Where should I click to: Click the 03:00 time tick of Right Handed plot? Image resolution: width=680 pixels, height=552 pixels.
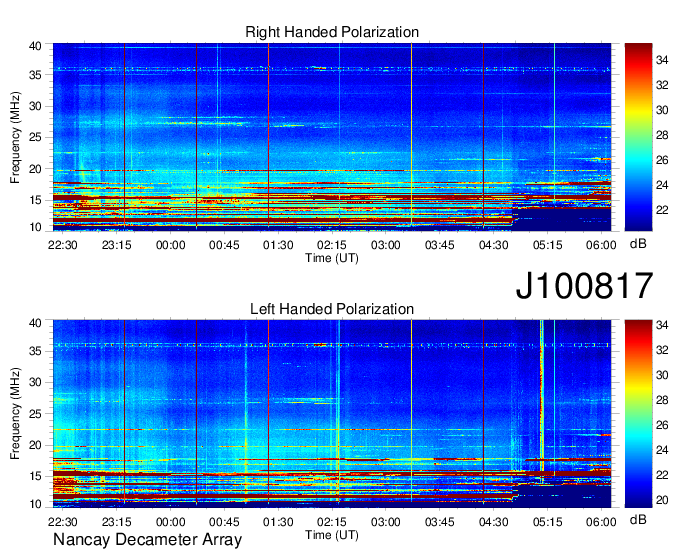coord(386,245)
